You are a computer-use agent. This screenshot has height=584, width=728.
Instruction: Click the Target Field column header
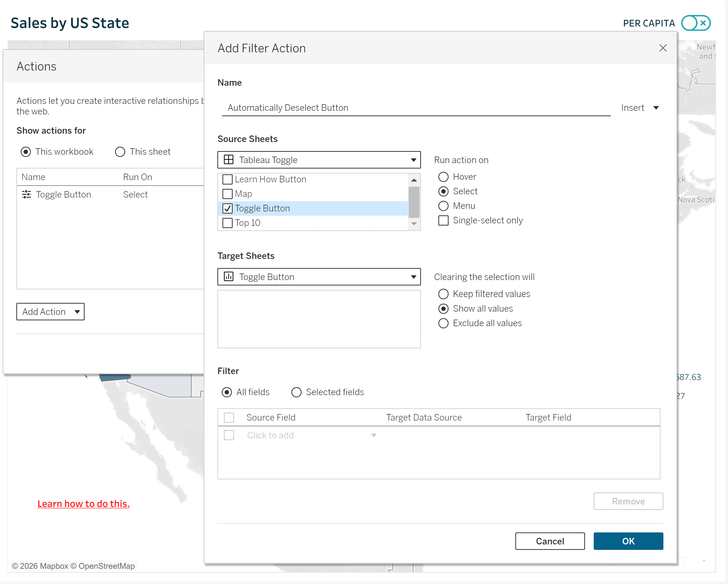point(548,418)
